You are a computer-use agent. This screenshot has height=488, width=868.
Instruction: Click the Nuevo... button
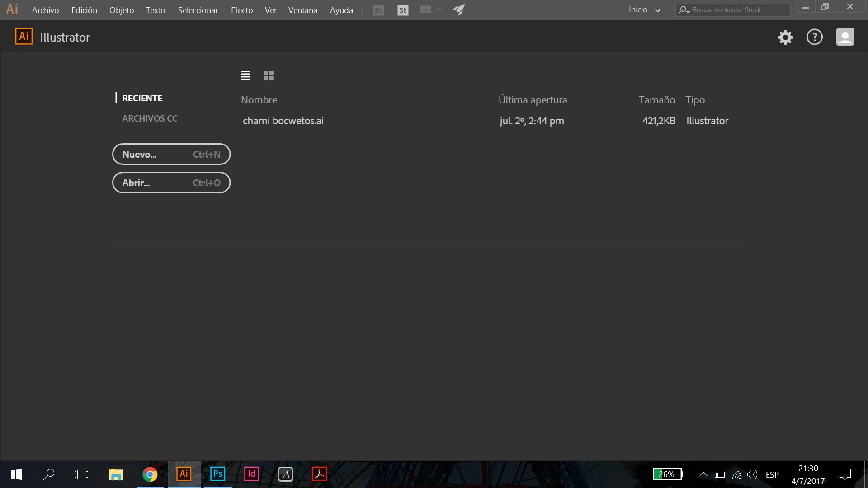pos(171,154)
